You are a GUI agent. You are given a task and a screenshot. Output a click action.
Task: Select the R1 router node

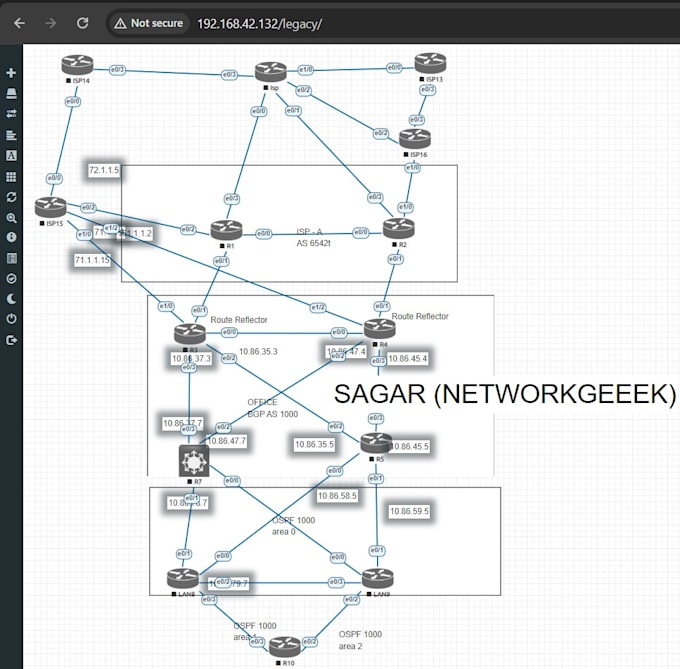(x=226, y=230)
